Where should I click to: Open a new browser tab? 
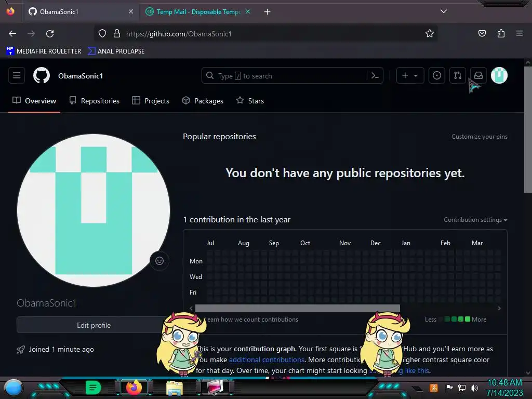point(268,12)
